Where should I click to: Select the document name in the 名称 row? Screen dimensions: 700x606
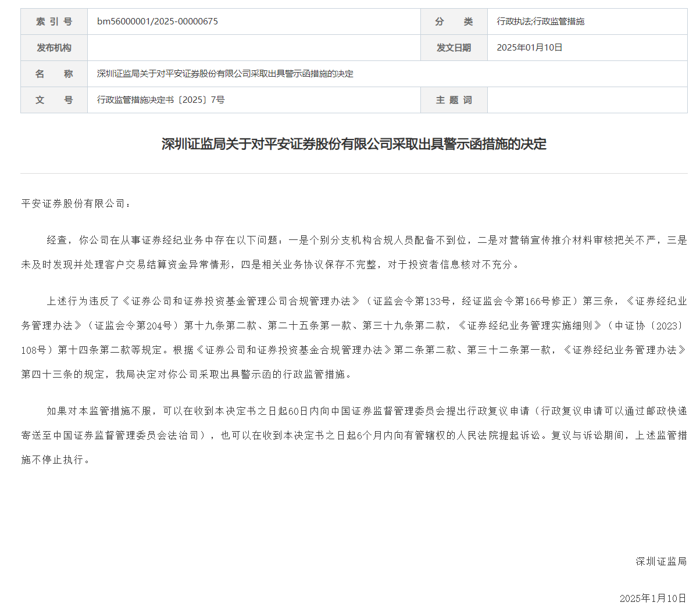click(225, 74)
